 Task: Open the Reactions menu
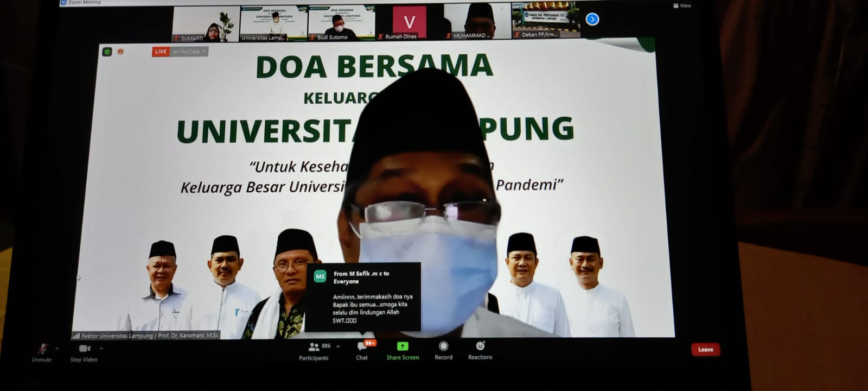click(480, 350)
